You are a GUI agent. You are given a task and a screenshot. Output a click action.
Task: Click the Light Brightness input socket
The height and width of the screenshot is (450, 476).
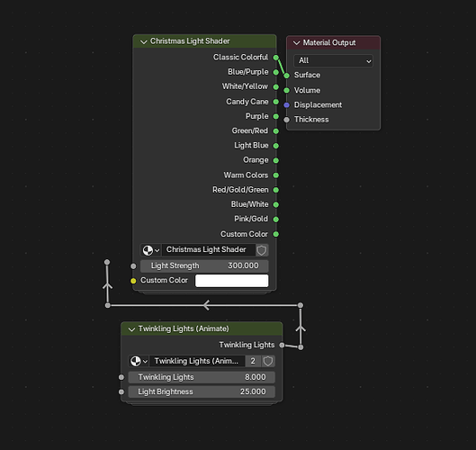pos(121,392)
